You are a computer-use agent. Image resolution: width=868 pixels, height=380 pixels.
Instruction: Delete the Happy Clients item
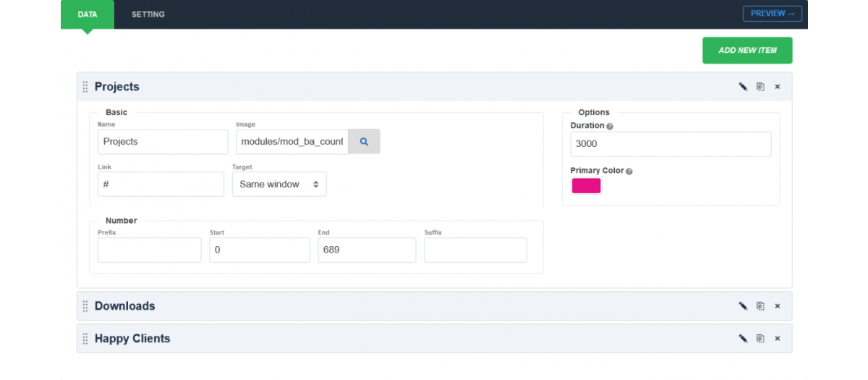pyautogui.click(x=778, y=339)
